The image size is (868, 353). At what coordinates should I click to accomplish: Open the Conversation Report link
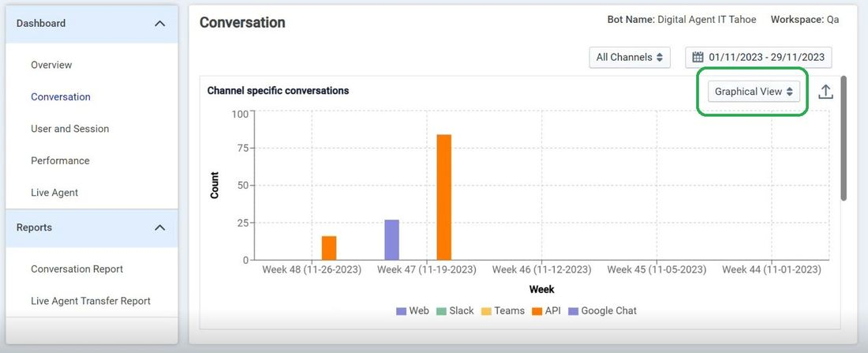coord(77,269)
